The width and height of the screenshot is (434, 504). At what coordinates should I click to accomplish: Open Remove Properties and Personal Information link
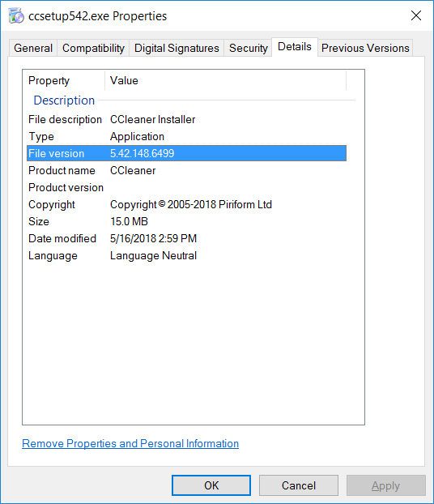coord(130,443)
